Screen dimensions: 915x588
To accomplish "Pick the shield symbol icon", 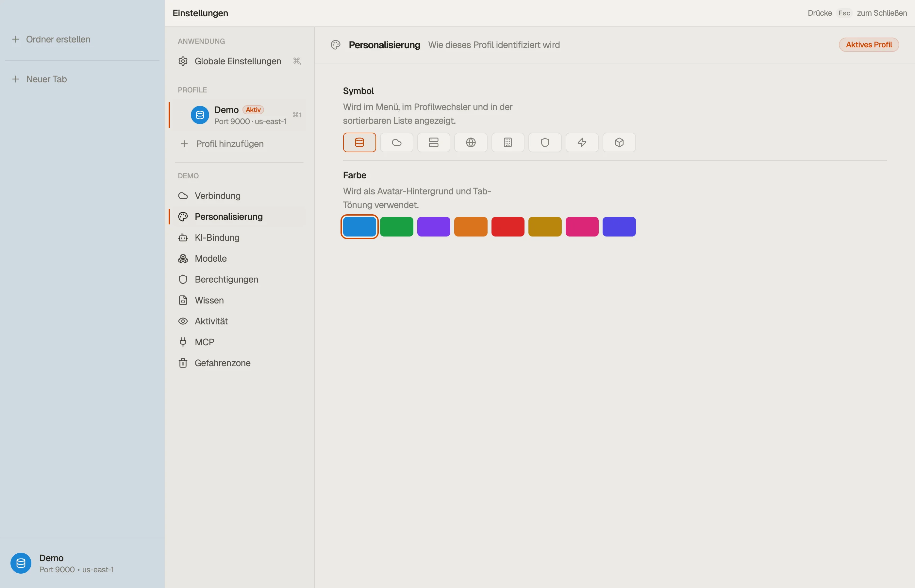I will tap(544, 142).
